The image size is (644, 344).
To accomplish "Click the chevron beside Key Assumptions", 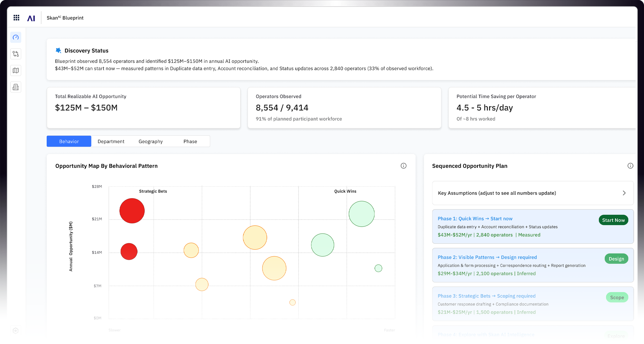I will coord(624,193).
